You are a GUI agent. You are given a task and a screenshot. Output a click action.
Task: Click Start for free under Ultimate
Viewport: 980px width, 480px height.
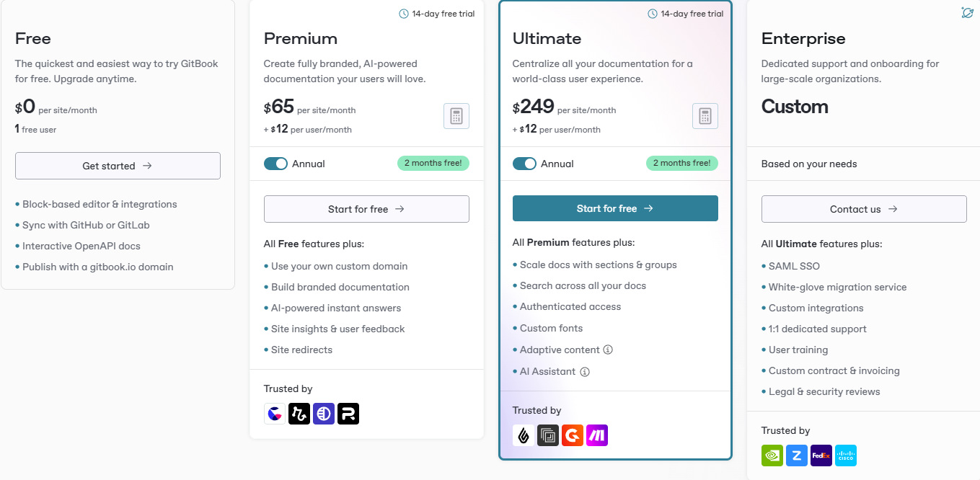[615, 208]
